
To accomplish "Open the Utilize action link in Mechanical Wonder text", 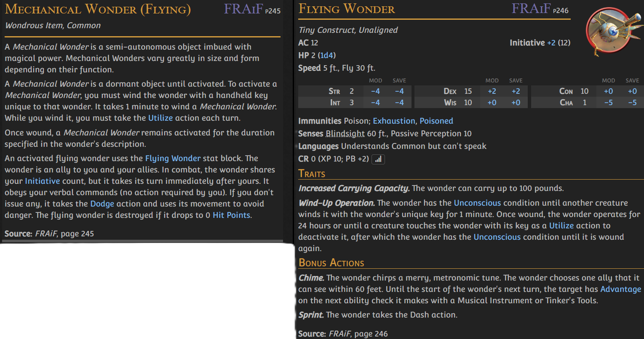I will point(160,118).
